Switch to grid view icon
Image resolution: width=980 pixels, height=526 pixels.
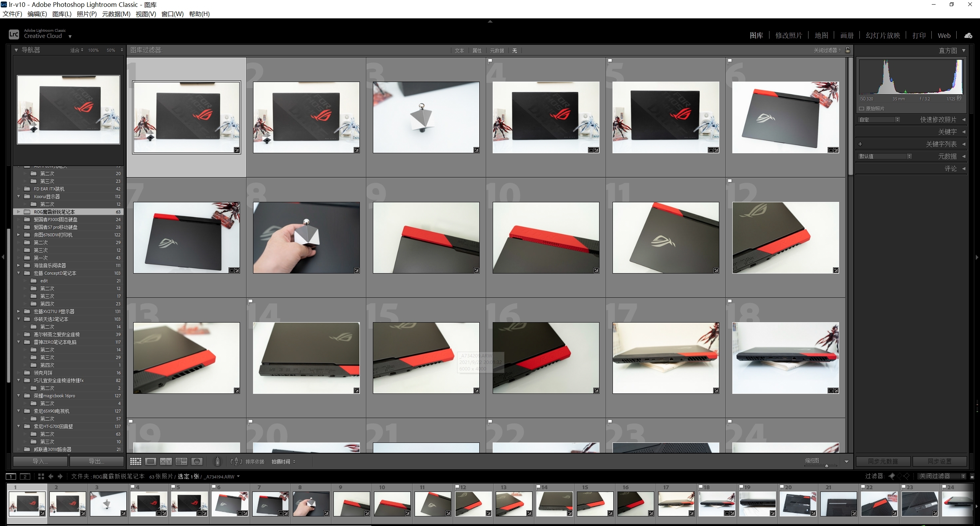coord(136,462)
